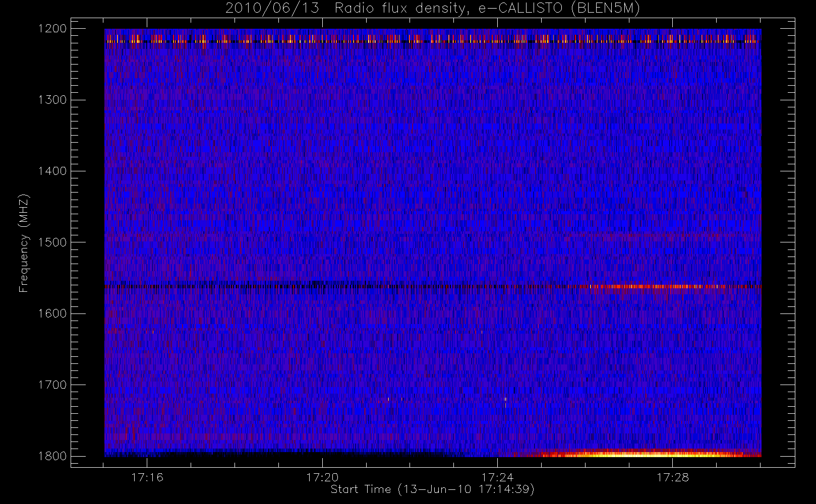Click the 17:16 time tick label
This screenshot has height=504, width=816.
click(x=147, y=477)
